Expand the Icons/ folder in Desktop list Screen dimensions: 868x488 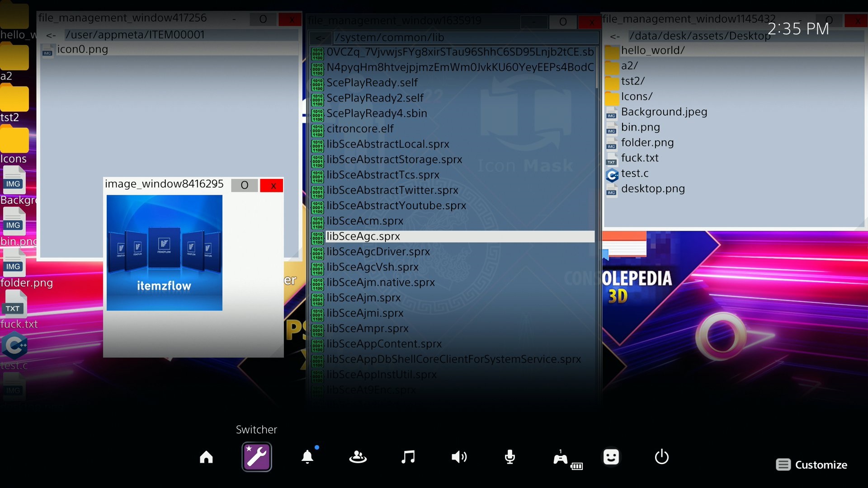[x=637, y=97]
